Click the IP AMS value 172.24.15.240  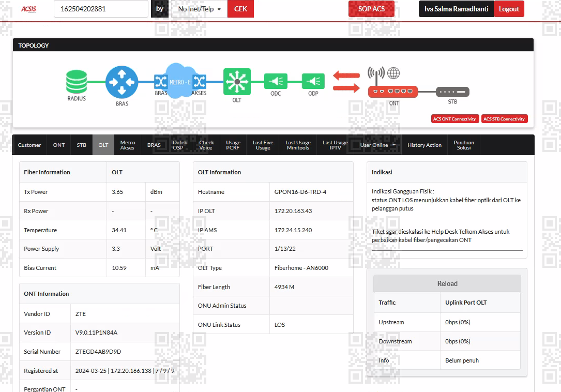pyautogui.click(x=293, y=230)
